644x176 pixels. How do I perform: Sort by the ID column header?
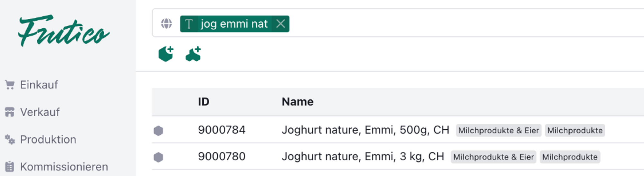coord(204,102)
